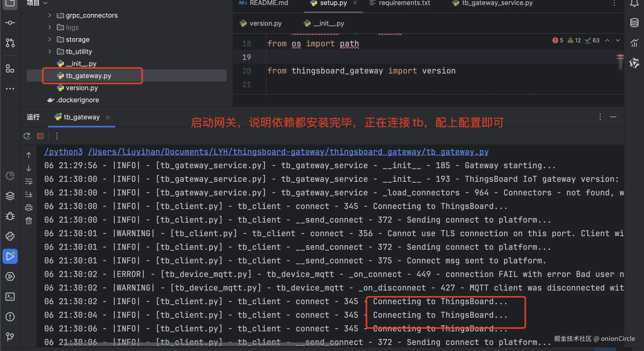Open the Python Console tool window

coord(10,236)
